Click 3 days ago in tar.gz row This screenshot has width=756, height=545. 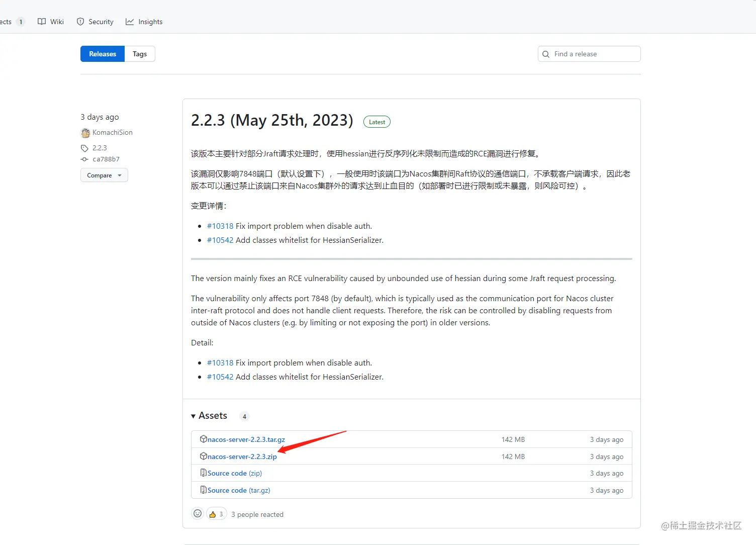coord(607,439)
